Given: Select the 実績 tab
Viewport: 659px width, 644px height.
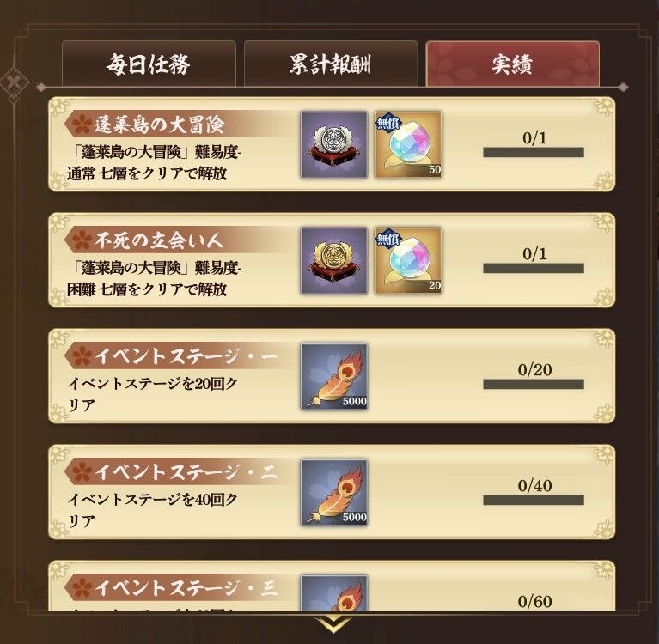Looking at the screenshot, I should click(x=512, y=64).
